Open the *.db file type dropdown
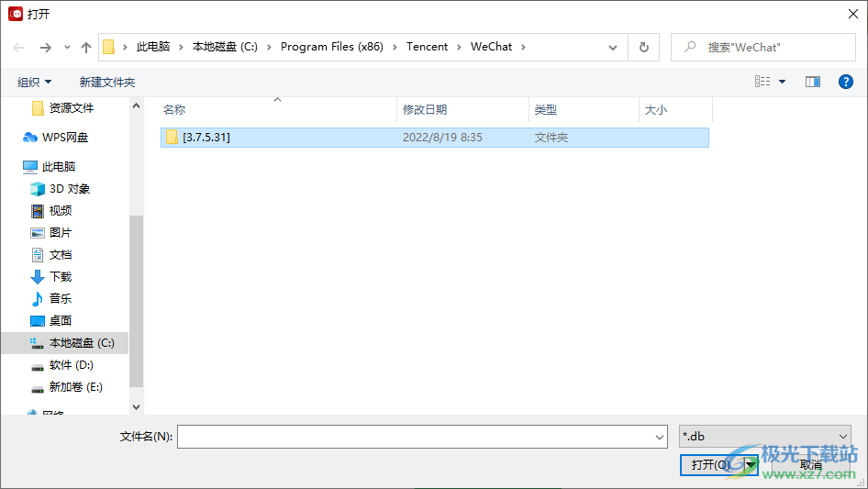This screenshot has height=489, width=868. point(765,437)
